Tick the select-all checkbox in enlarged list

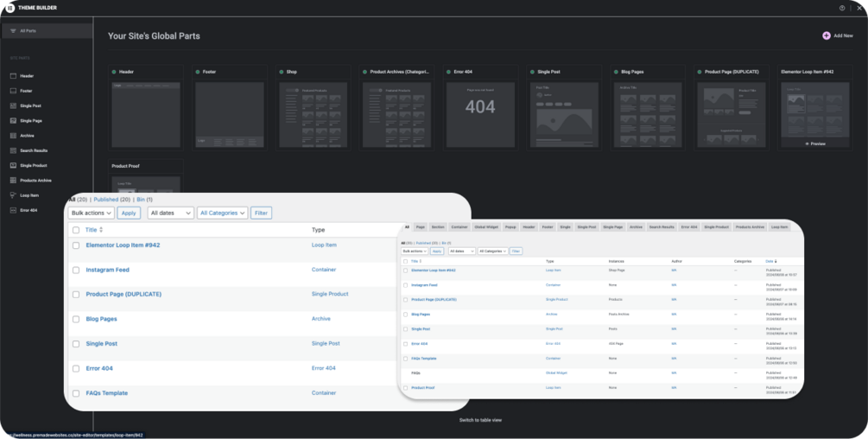coord(76,230)
